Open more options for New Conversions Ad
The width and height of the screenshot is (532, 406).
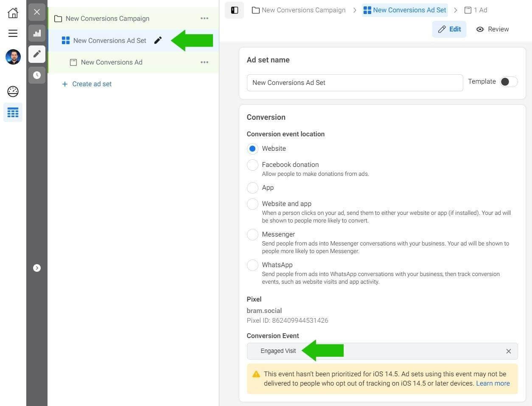tap(204, 62)
